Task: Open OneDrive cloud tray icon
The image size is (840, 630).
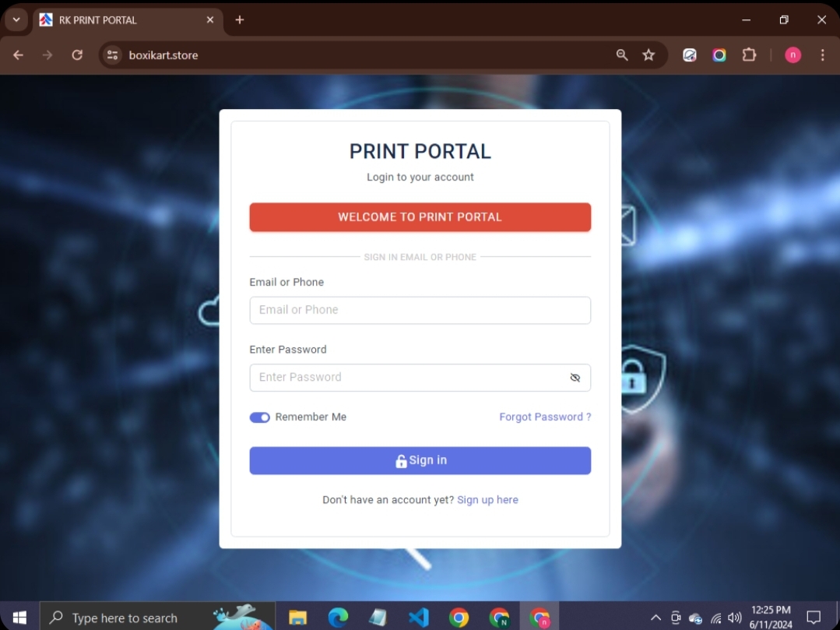Action: [x=695, y=618]
